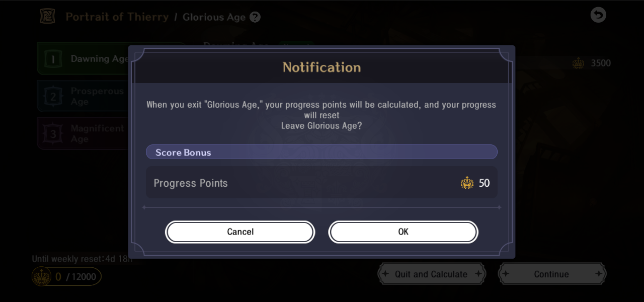This screenshot has height=302, width=644.
Task: Click the Quit and Calculate button
Action: (x=431, y=274)
